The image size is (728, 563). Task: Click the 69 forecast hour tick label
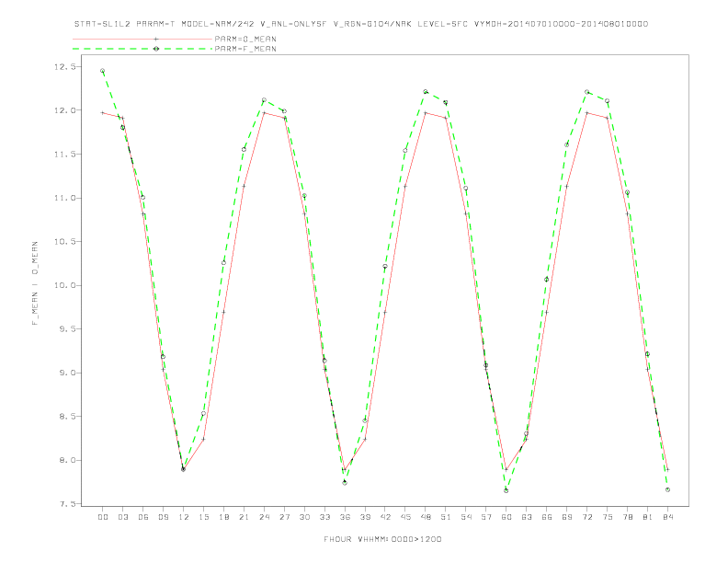point(567,517)
